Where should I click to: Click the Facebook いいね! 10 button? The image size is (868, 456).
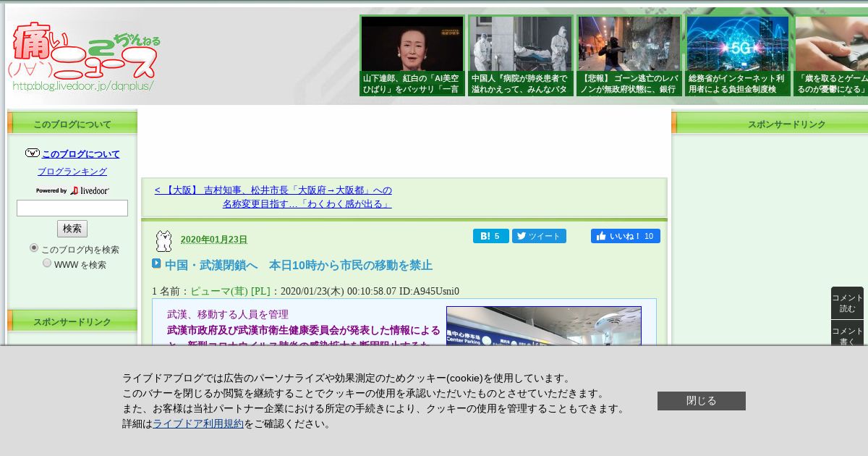(626, 236)
